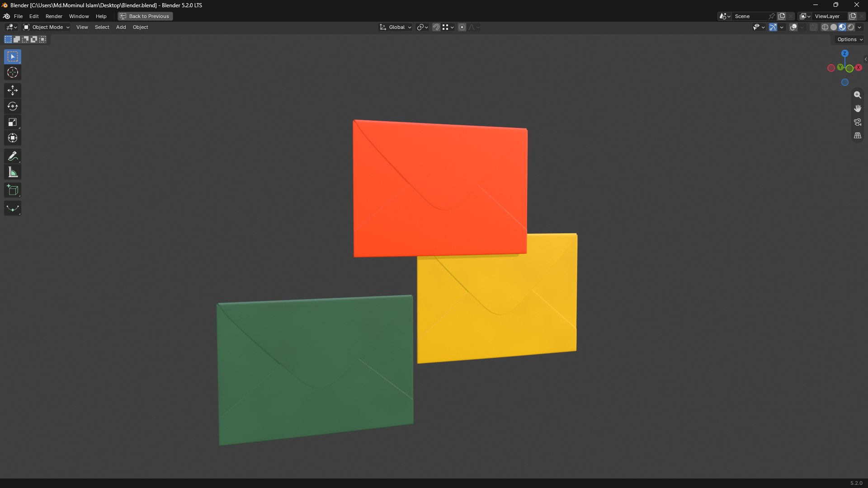The width and height of the screenshot is (868, 488).
Task: Toggle Show Gizmo button
Action: coord(773,28)
